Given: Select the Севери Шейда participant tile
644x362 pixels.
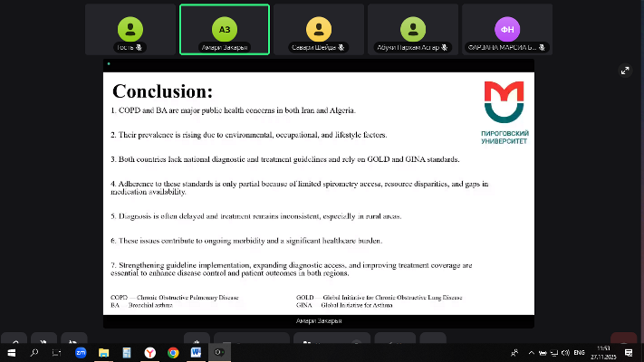Looking at the screenshot, I should [x=318, y=30].
